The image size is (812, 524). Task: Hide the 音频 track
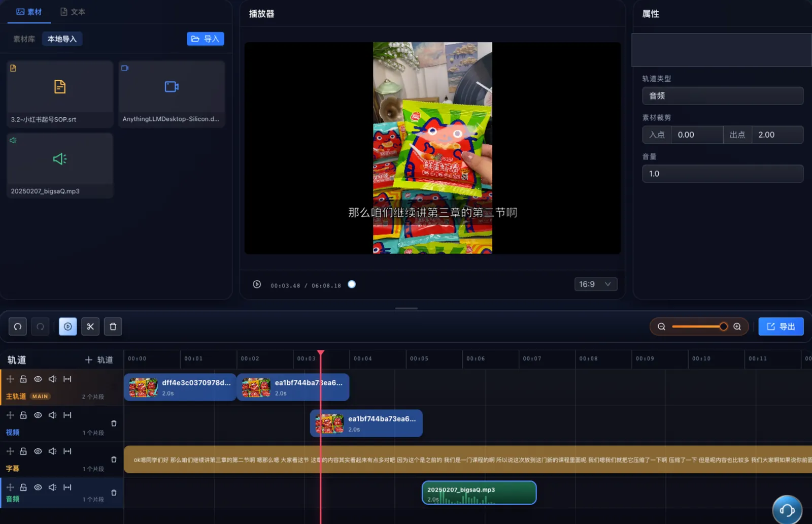(38, 487)
